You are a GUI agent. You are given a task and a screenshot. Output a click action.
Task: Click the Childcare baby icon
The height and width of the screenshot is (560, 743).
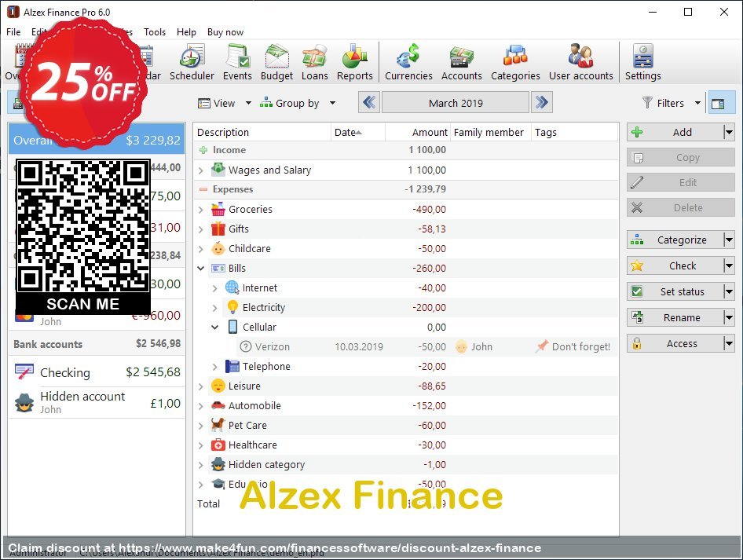point(218,248)
